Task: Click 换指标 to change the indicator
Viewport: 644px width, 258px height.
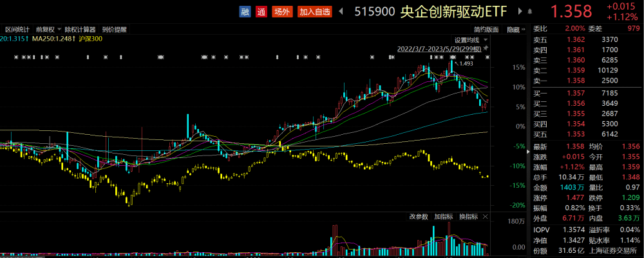Action: click(x=468, y=217)
